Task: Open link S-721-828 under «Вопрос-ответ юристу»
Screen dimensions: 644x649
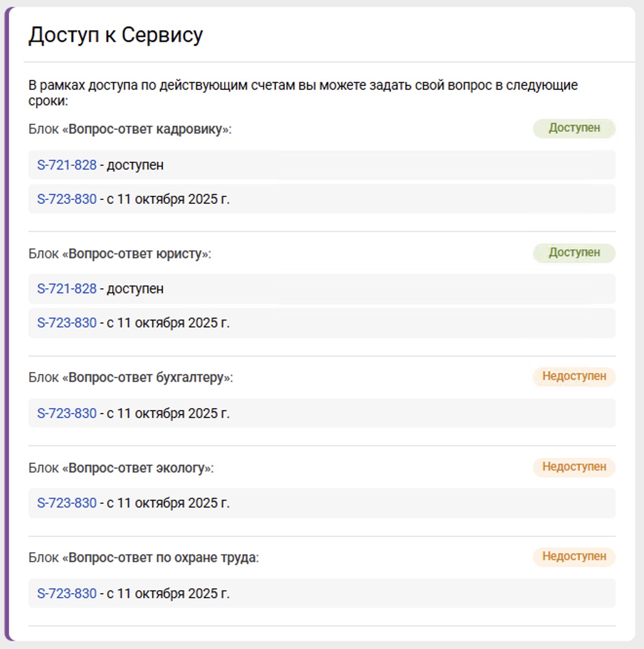Action: click(66, 288)
